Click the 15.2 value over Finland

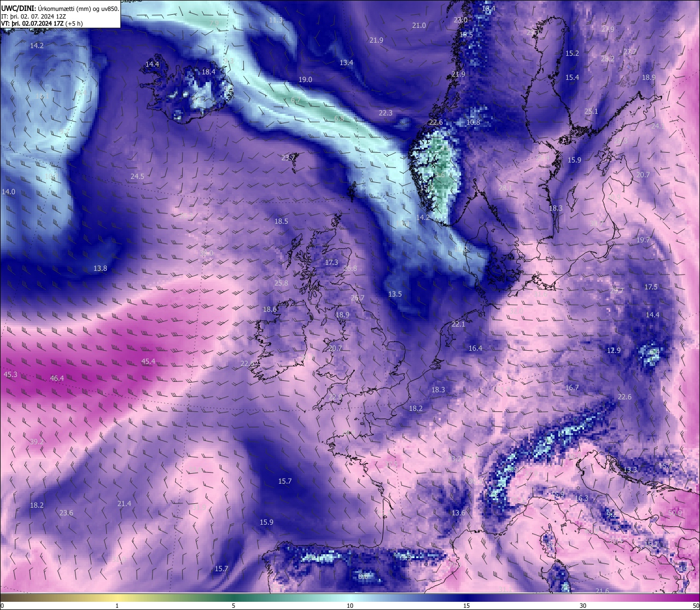[x=572, y=53]
